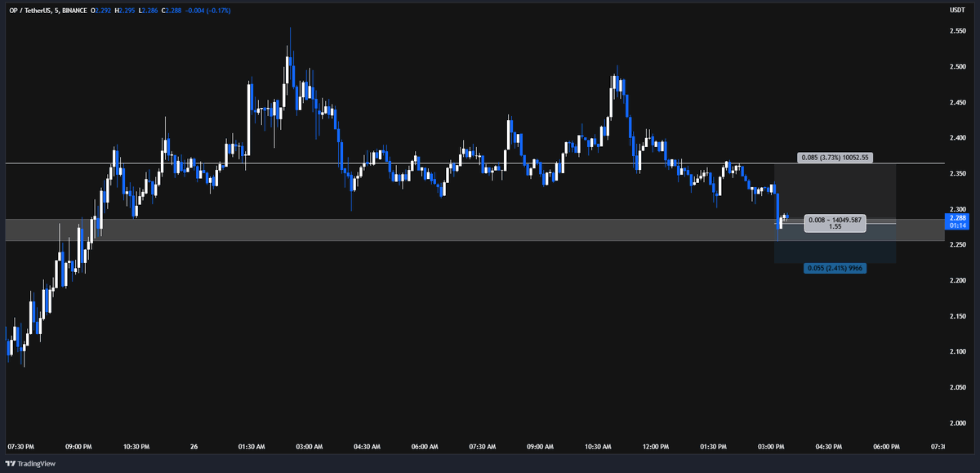Click the 2.200 price axis label
Viewport: 980px width, 473px height.
pyautogui.click(x=957, y=281)
